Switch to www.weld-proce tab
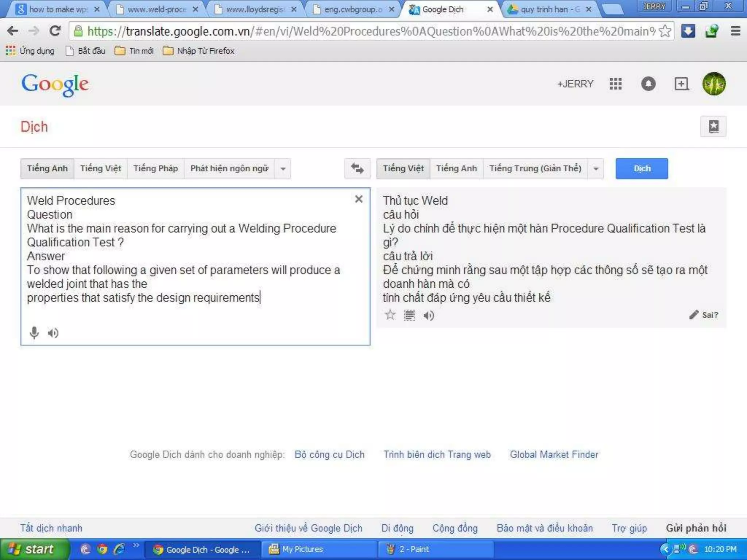The image size is (747, 560). click(156, 9)
